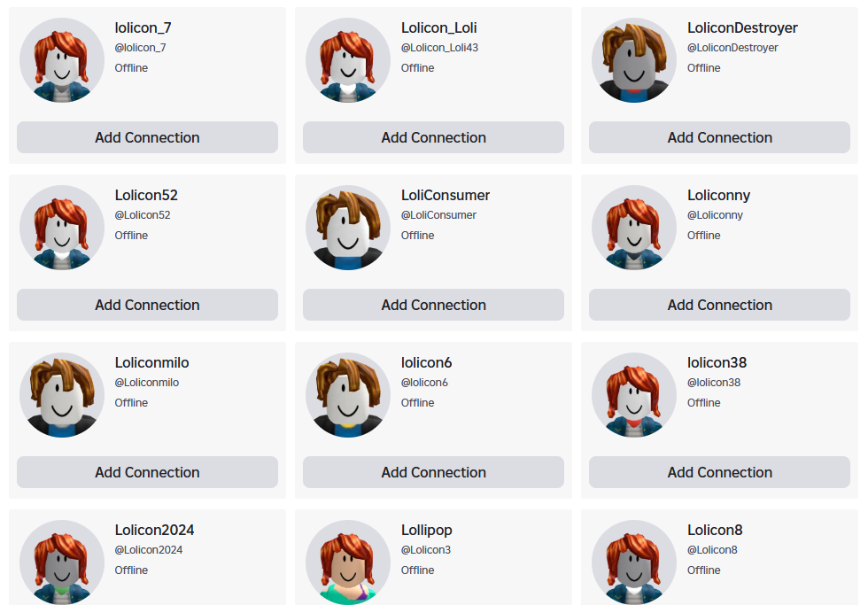The width and height of the screenshot is (868, 605).
Task: Click LoliconDestroyer's avatar picture
Action: 634,60
